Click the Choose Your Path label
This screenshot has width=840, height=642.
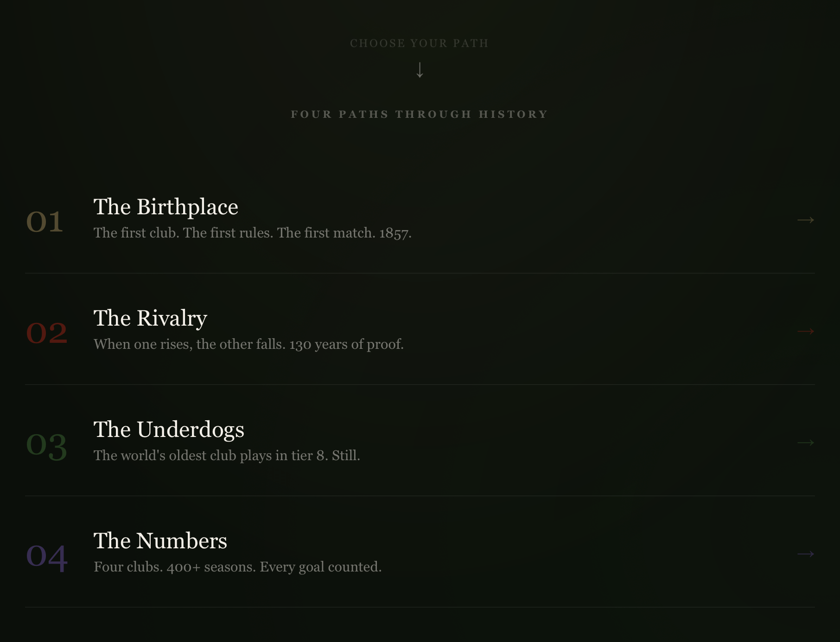click(x=420, y=43)
